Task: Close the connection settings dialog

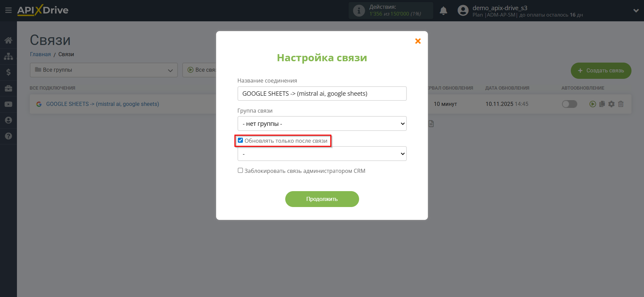Action: (x=418, y=41)
